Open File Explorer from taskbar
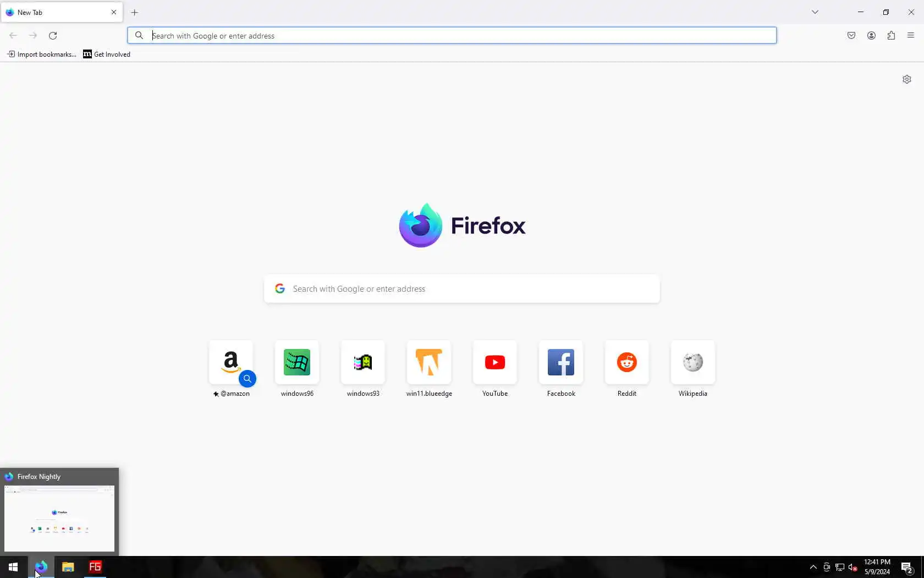The image size is (924, 578). click(68, 566)
